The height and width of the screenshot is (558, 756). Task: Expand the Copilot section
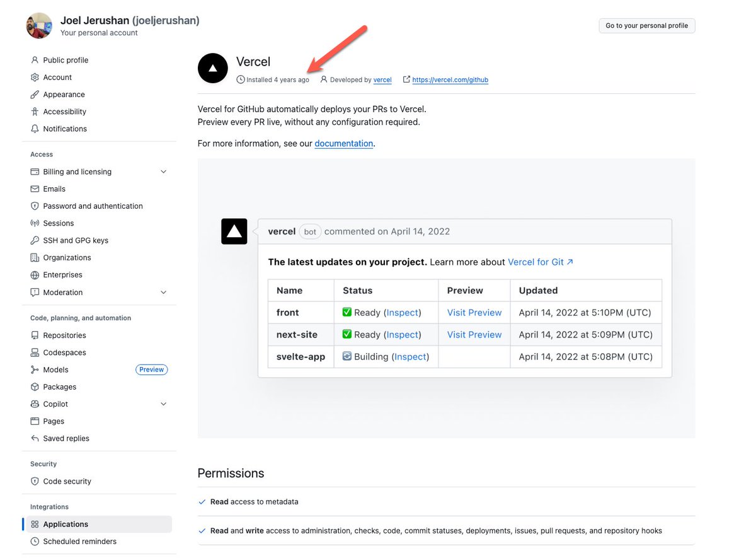163,404
